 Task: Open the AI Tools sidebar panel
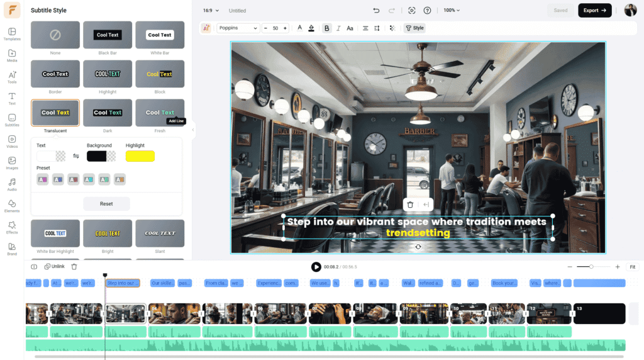[x=12, y=77]
